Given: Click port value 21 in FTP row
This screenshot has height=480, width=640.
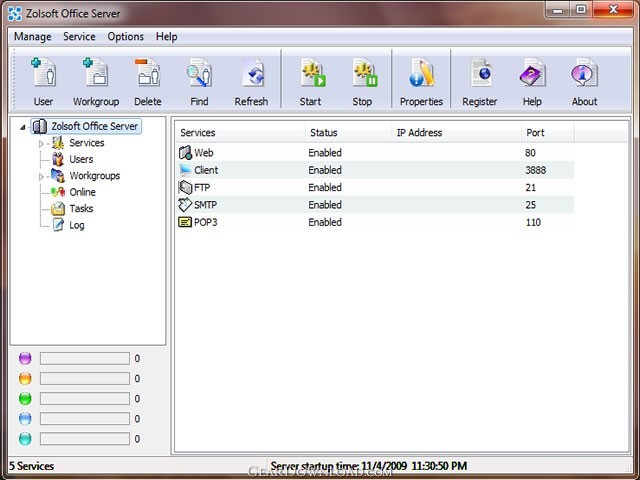Looking at the screenshot, I should point(531,187).
